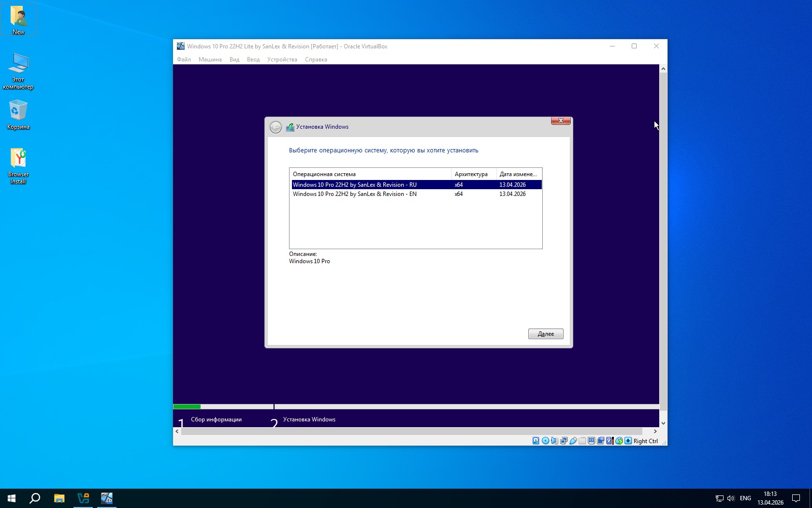Open the network adapters status icon
Screen dimensions: 812x508
click(x=564, y=441)
